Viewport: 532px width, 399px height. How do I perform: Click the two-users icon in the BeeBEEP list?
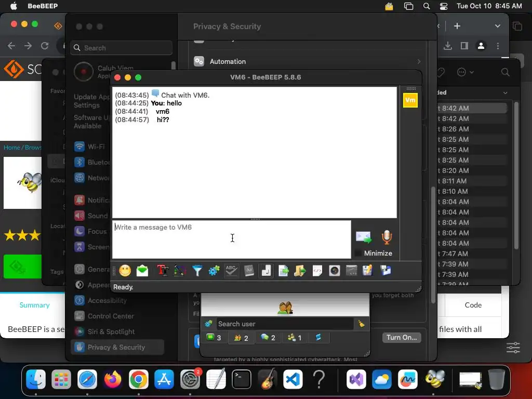click(285, 308)
